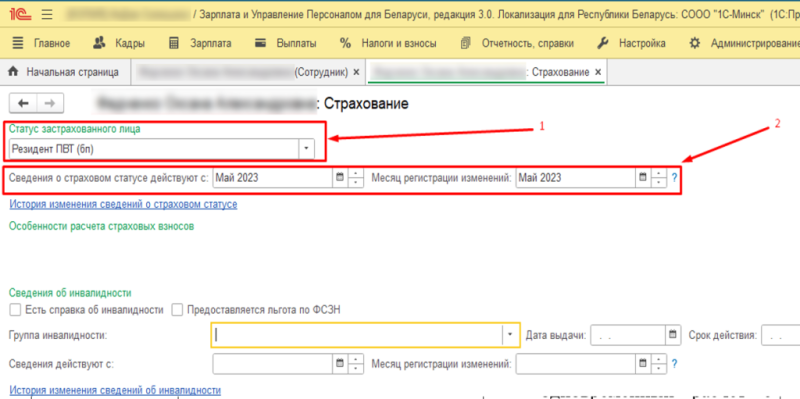Viewport: 800px width, 399px height.
Task: Check Есть справка об инвалидности
Action: (15, 310)
